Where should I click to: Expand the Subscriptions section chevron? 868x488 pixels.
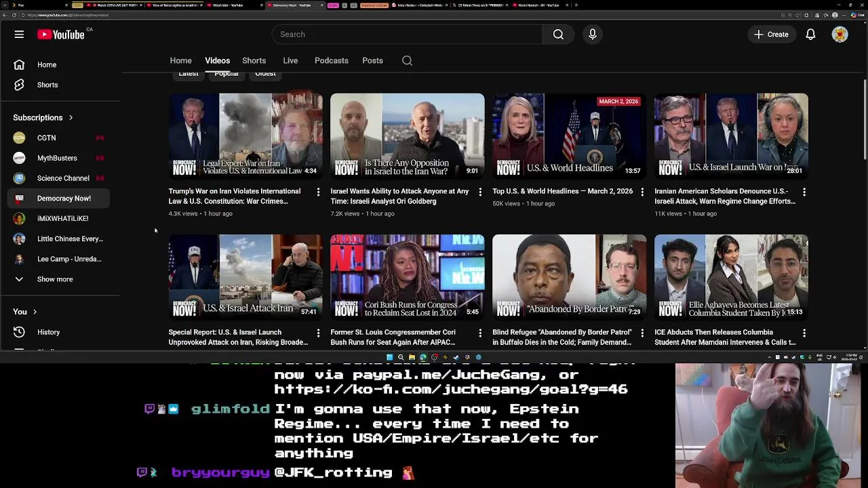(71, 118)
